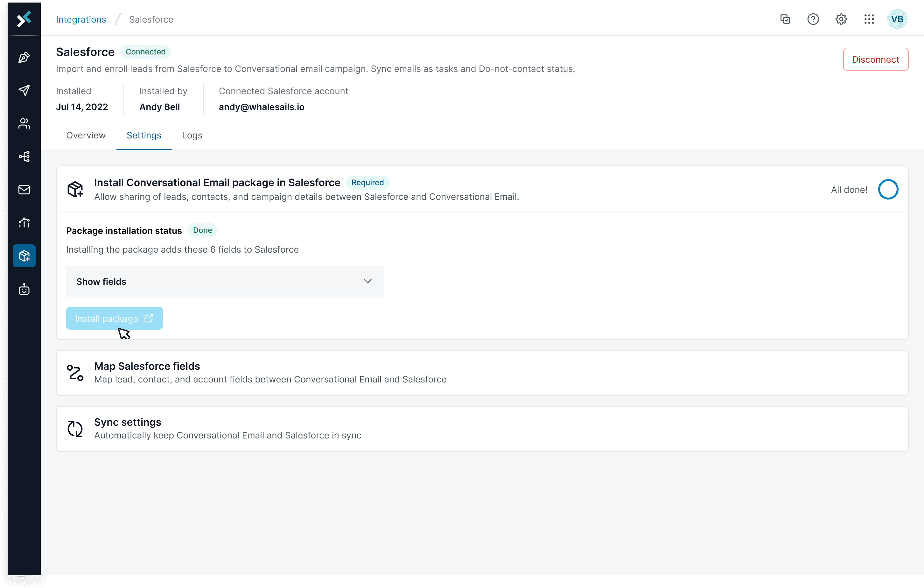Expand the Map Salesforce fields section
The height and width of the screenshot is (588, 924).
click(x=482, y=373)
